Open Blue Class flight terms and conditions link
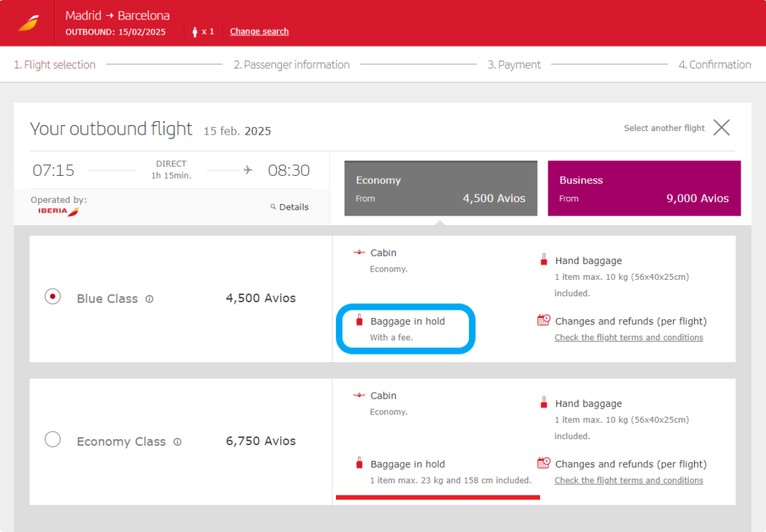This screenshot has width=766, height=532. [628, 337]
